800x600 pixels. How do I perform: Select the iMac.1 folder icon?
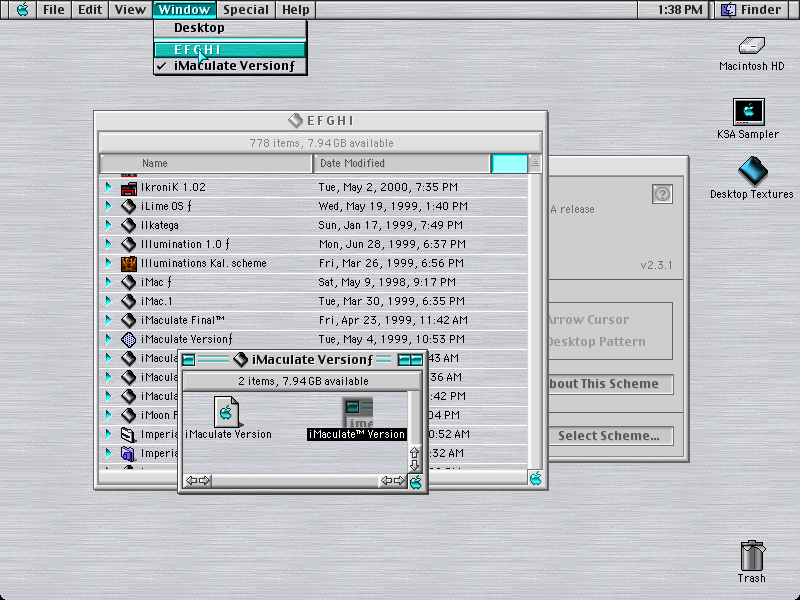(129, 301)
